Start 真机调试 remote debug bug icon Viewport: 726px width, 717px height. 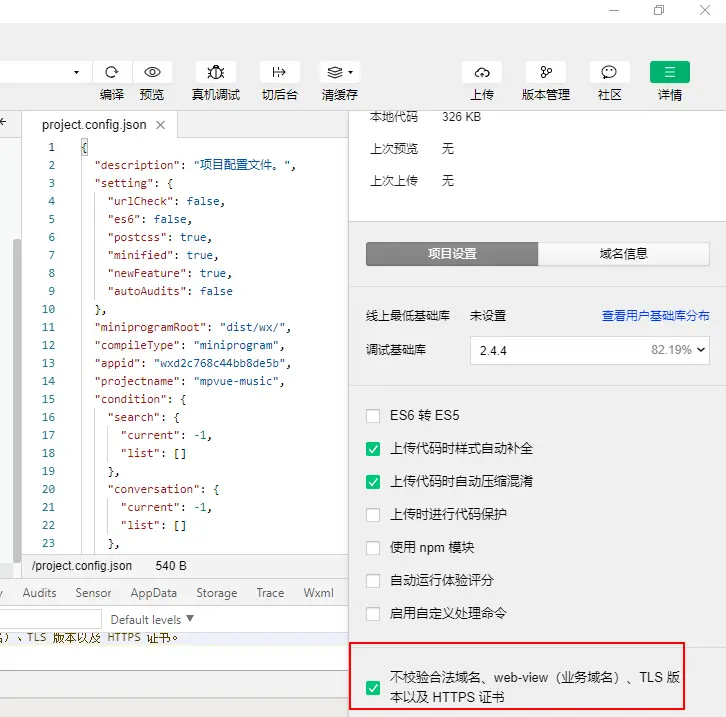[x=216, y=72]
